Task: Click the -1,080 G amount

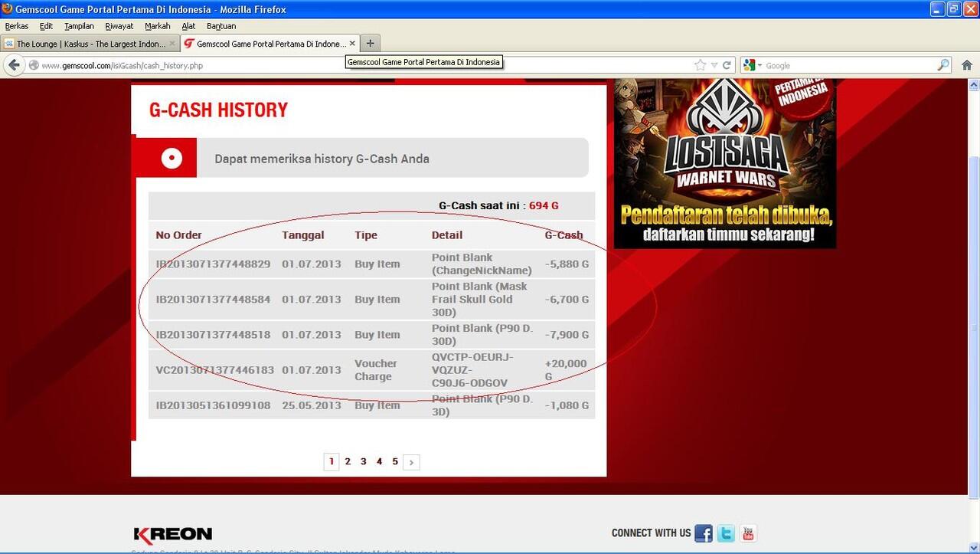Action: tap(567, 405)
